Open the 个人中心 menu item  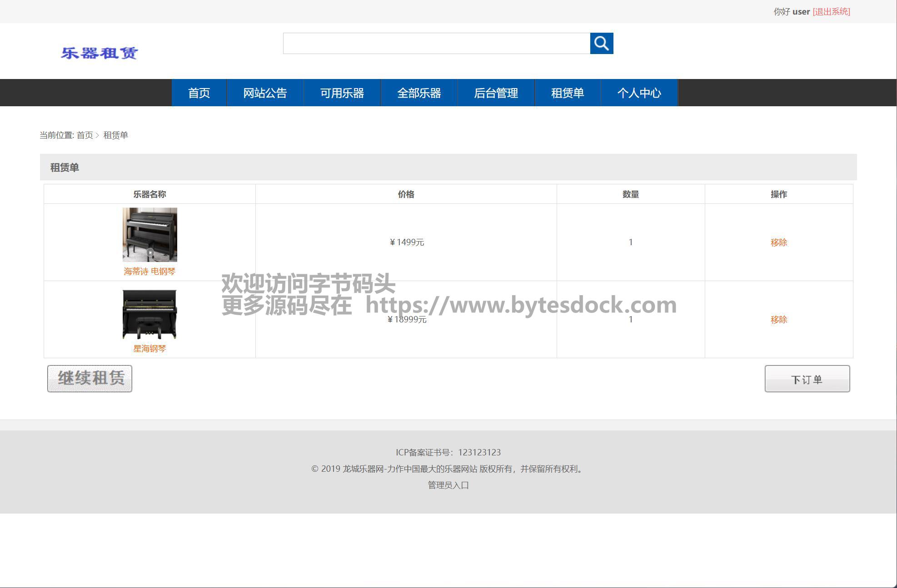pos(639,93)
